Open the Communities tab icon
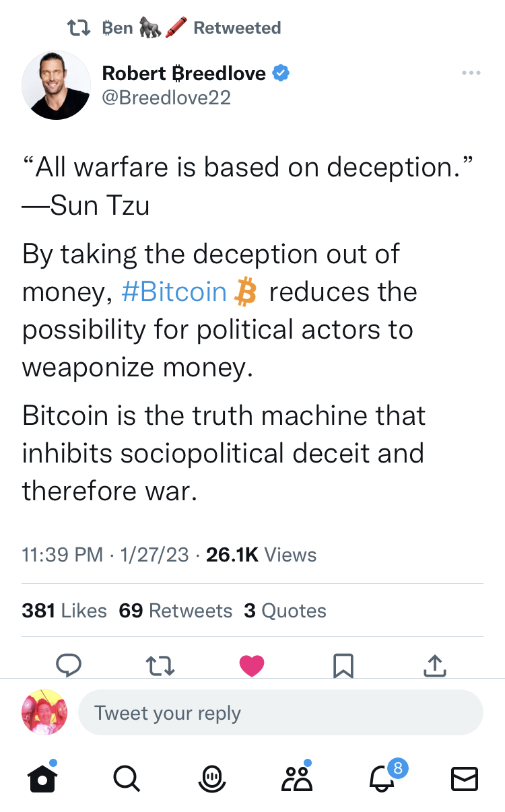This screenshot has height=812, width=505. pos(296,778)
